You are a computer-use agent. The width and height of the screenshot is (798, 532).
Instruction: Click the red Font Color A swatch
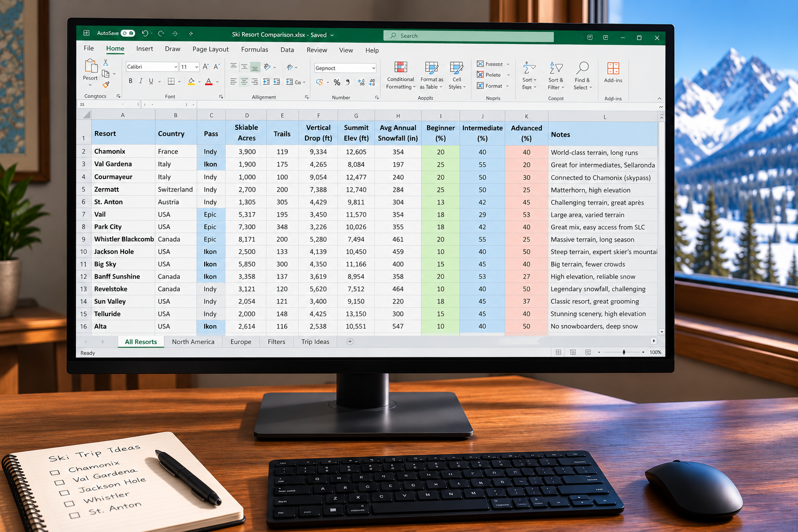click(x=209, y=82)
